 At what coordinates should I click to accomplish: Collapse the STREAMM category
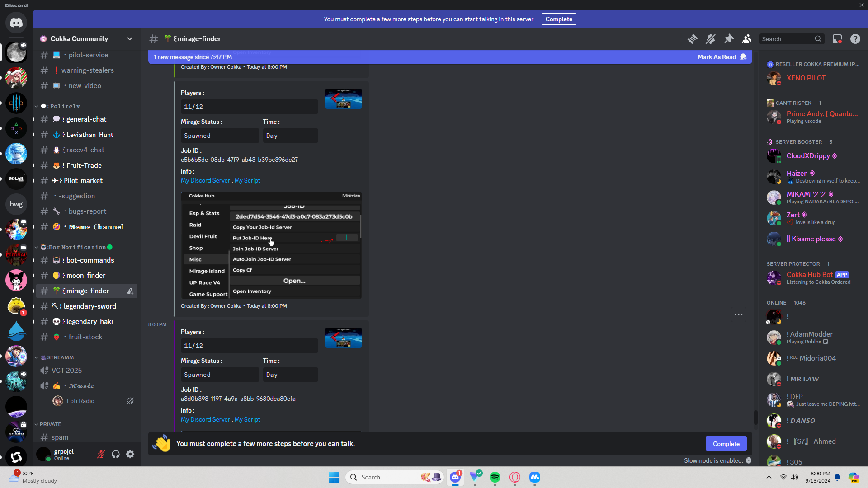click(x=54, y=357)
